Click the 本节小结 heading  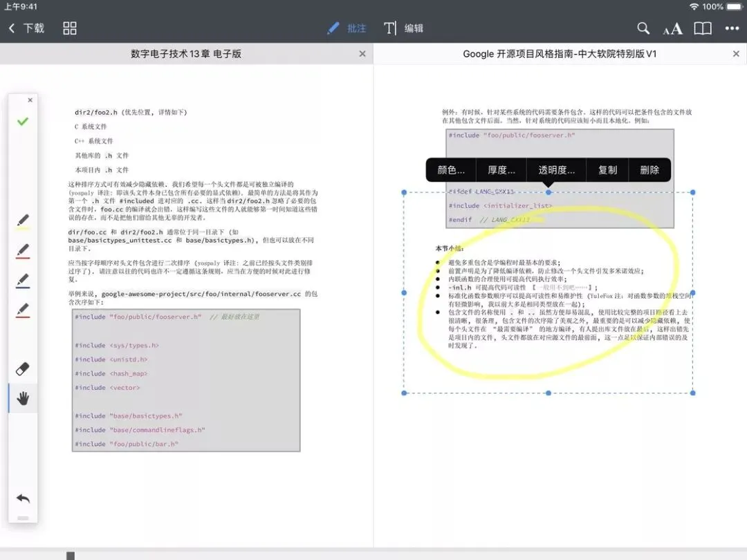point(450,249)
